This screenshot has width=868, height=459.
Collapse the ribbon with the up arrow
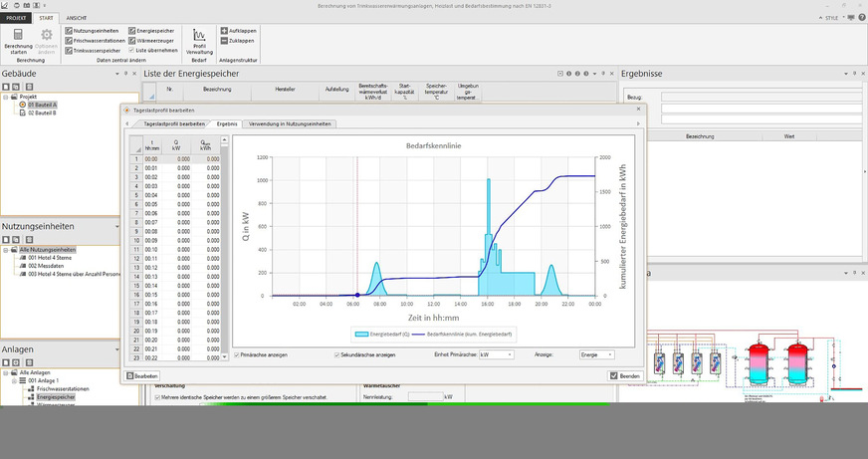point(820,18)
